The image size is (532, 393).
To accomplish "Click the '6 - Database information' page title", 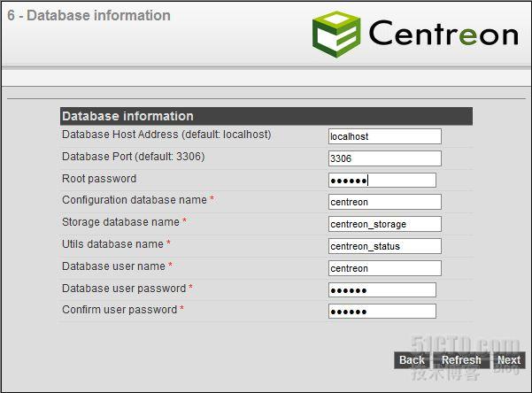I will pyautogui.click(x=89, y=15).
